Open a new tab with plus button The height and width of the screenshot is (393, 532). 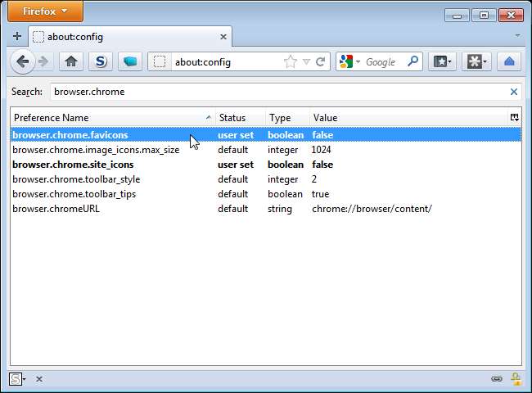16,37
